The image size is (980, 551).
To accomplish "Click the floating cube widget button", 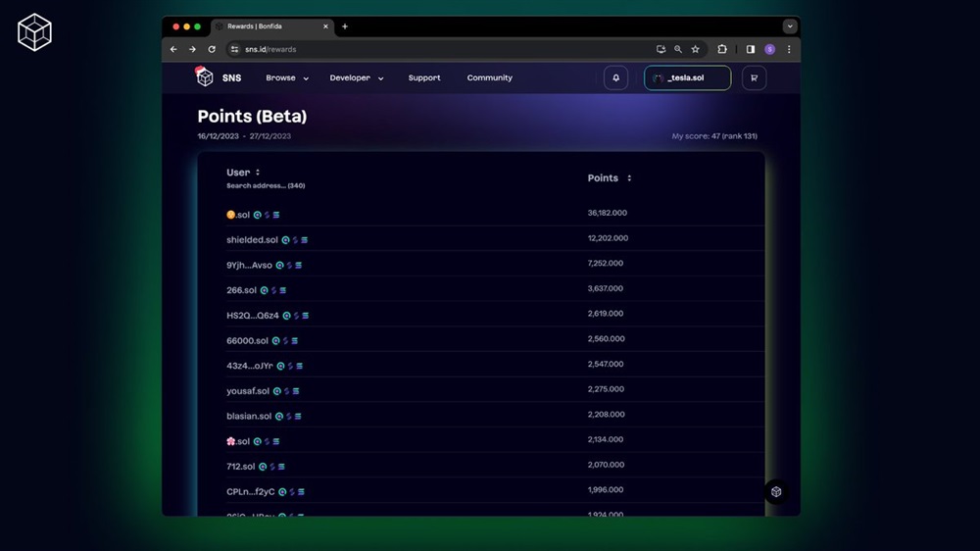I will point(776,491).
